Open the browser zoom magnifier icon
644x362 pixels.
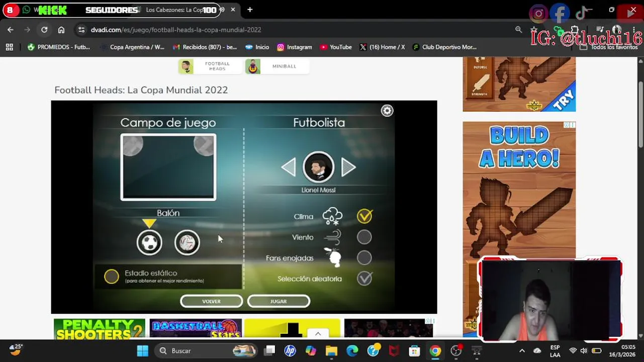(518, 30)
